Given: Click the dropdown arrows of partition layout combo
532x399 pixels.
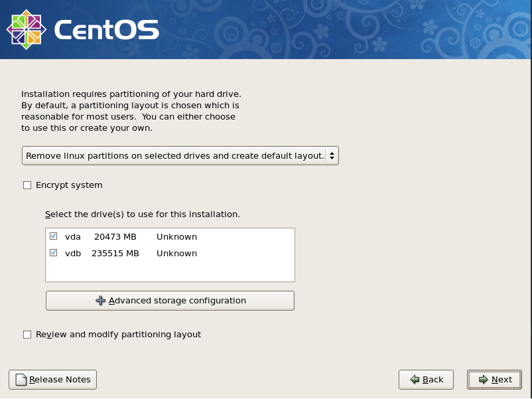Looking at the screenshot, I should [332, 156].
